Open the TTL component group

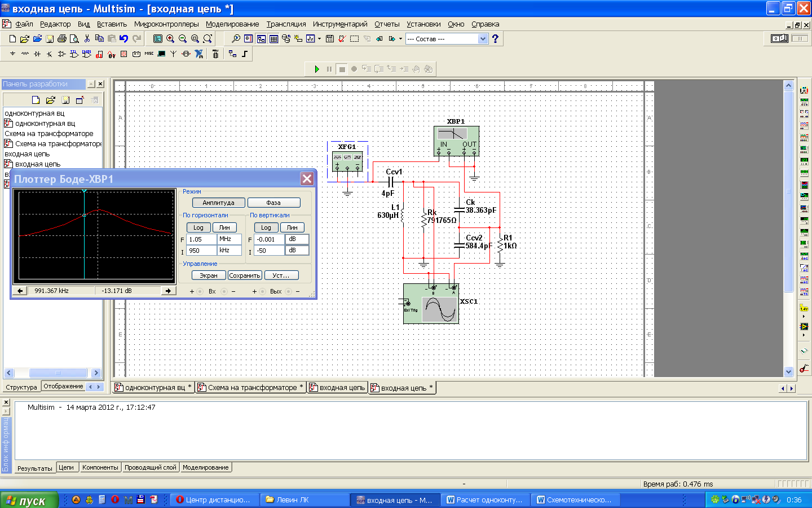click(74, 54)
